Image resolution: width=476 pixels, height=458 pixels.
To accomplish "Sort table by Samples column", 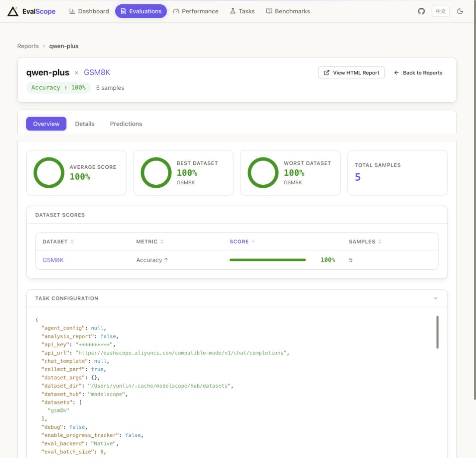I will (365, 241).
